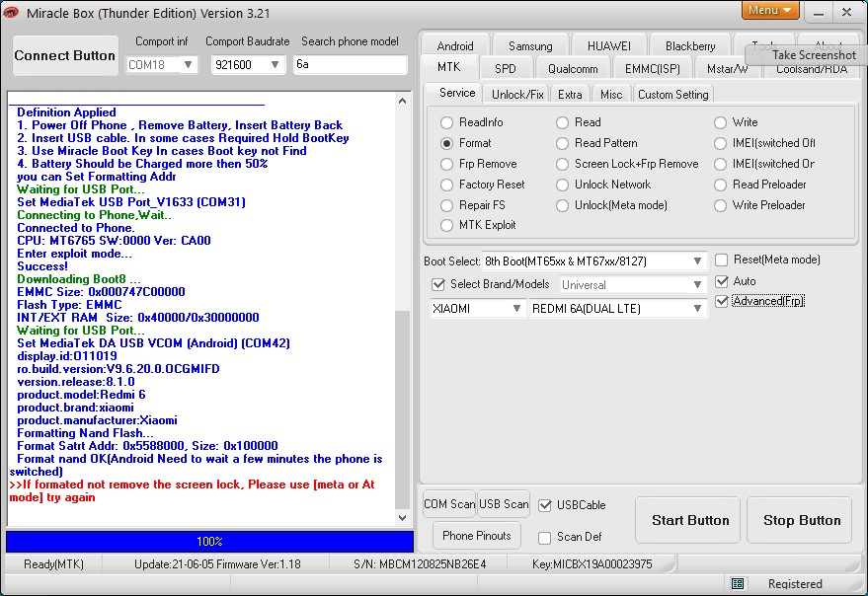This screenshot has height=596, width=868.
Task: Switch to the Misc sub-tab
Action: pos(611,95)
